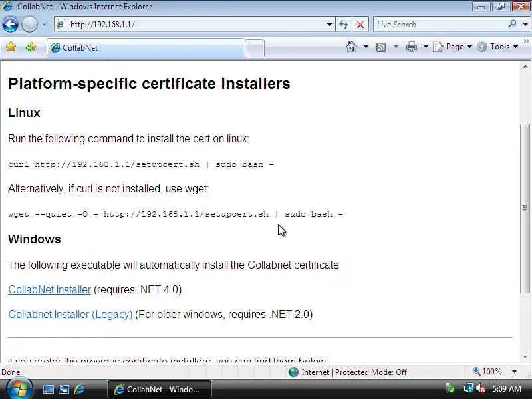Click the green check tray icon
The height and width of the screenshot is (399, 532).
[451, 388]
